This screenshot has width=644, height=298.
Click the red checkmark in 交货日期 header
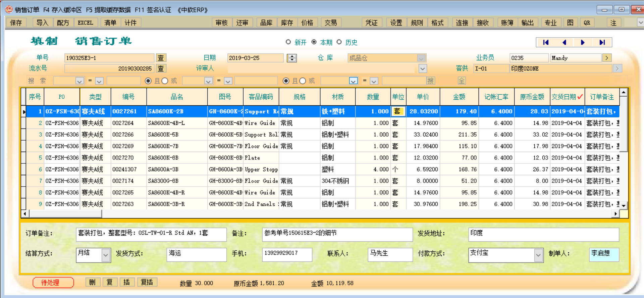(x=580, y=97)
